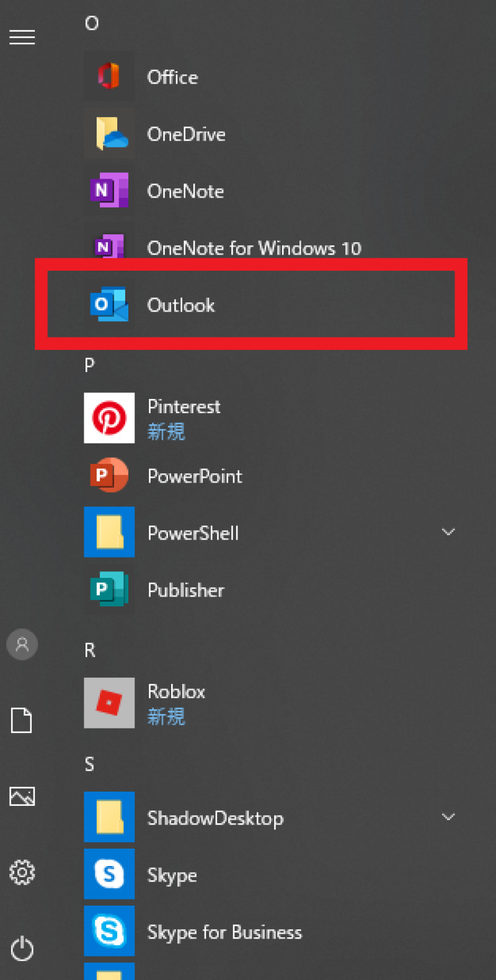Viewport: 496px width, 980px height.
Task: Click the letter P section header
Action: pos(90,365)
